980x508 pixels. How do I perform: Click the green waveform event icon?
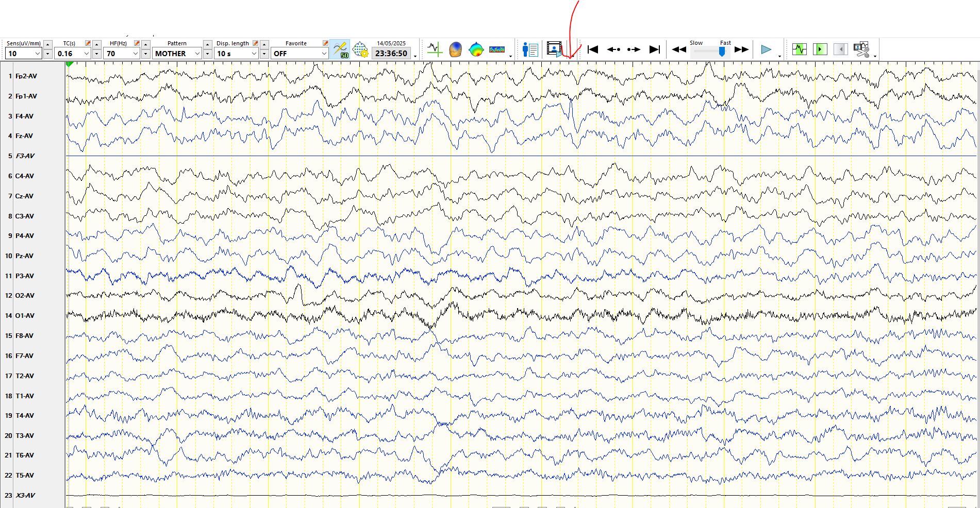[x=799, y=49]
